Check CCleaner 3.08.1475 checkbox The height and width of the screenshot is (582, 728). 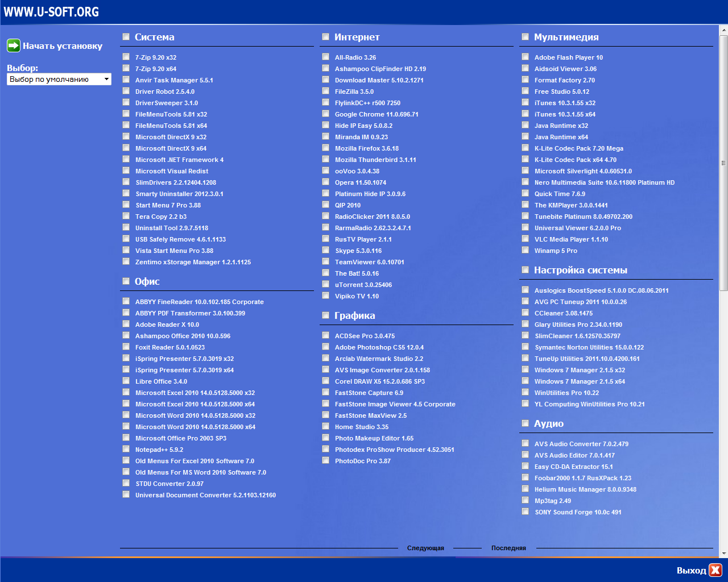click(x=526, y=313)
